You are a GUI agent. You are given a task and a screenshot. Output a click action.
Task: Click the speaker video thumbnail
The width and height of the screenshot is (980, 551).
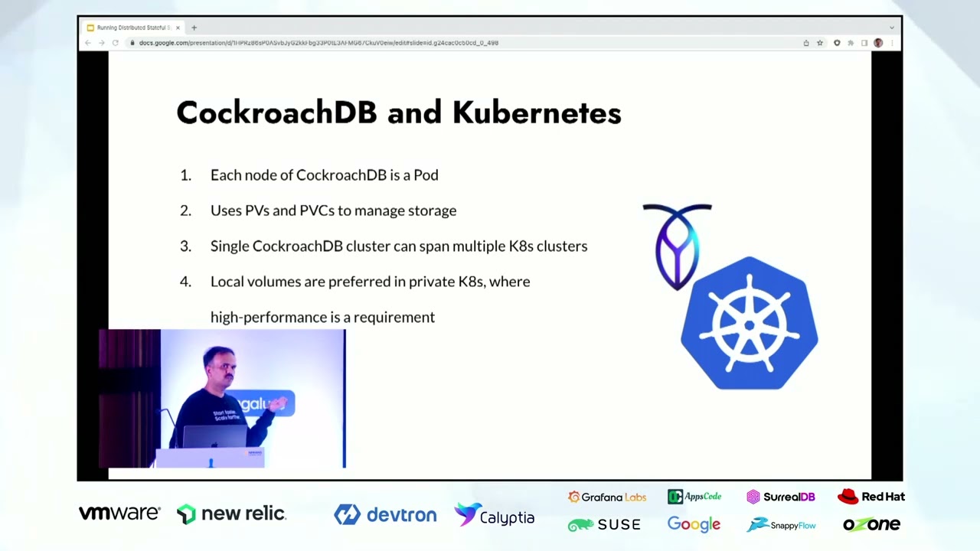pos(222,398)
